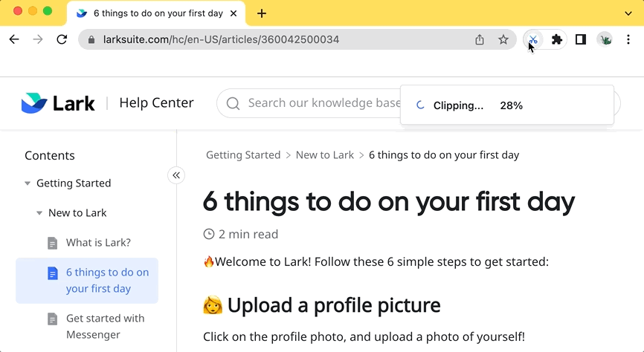
Task: Open 'Get started with Messenger' article
Action: point(104,327)
